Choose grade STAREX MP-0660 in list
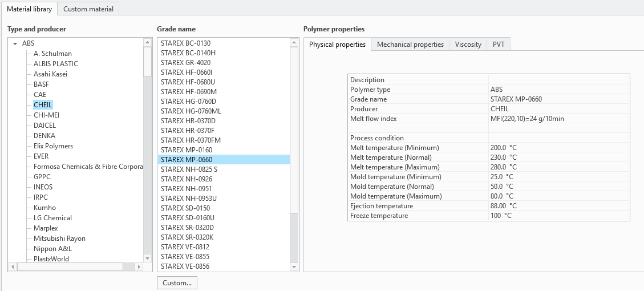The height and width of the screenshot is (291, 644). [x=224, y=159]
